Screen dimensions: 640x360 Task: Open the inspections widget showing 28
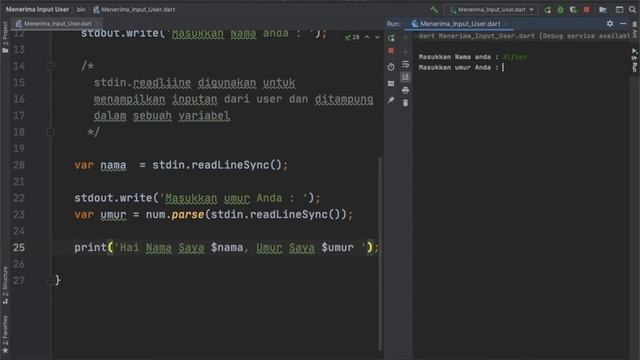[352, 37]
